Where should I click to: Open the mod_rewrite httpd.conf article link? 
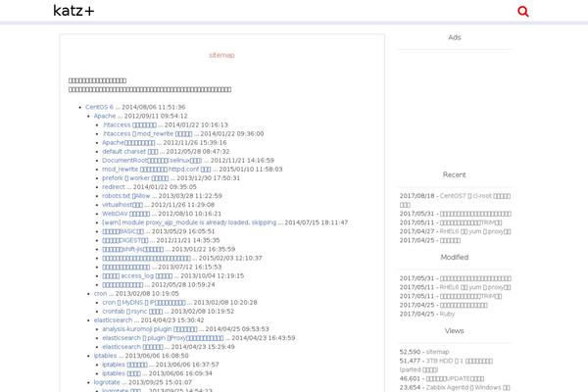point(157,170)
